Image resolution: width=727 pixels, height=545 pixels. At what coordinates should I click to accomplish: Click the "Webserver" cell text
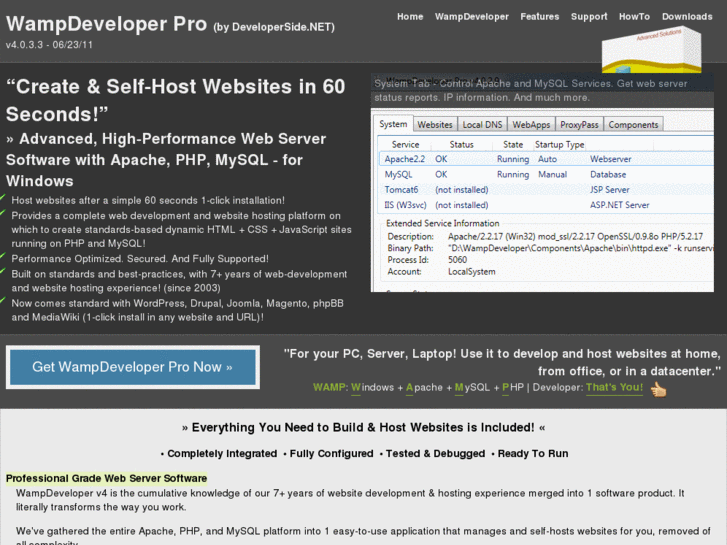pos(611,159)
